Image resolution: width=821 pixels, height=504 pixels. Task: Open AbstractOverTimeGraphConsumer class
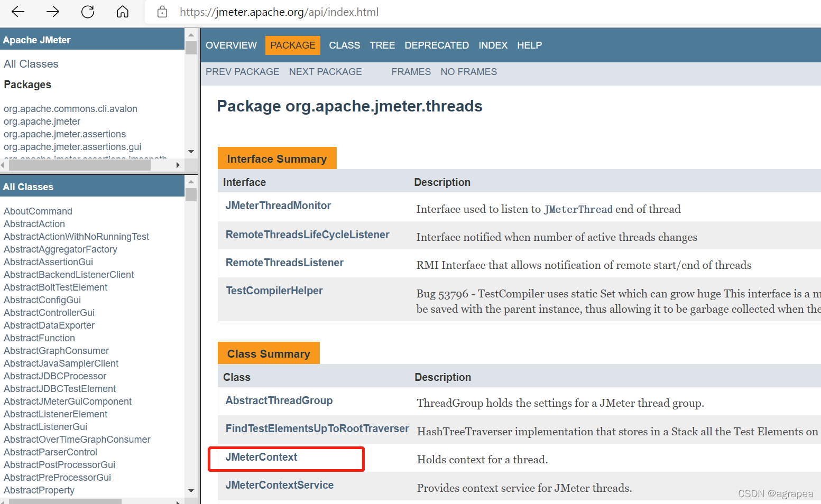pyautogui.click(x=77, y=440)
